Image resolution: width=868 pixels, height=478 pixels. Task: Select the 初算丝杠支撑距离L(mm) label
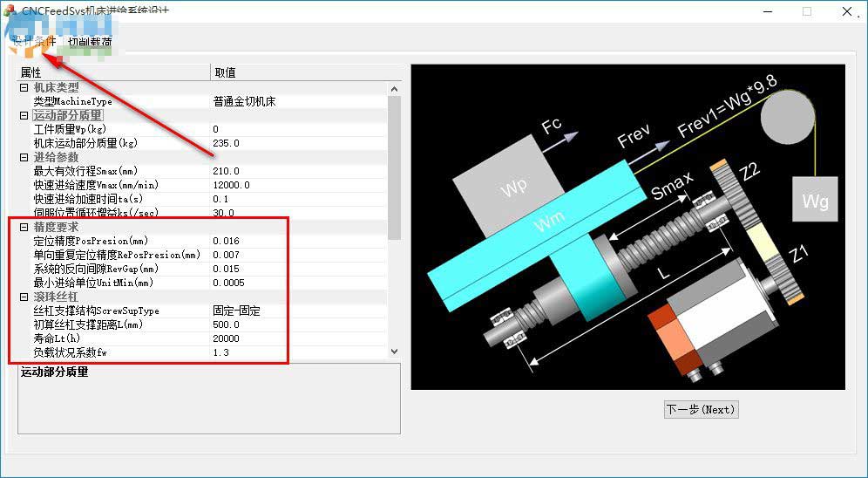click(x=88, y=324)
